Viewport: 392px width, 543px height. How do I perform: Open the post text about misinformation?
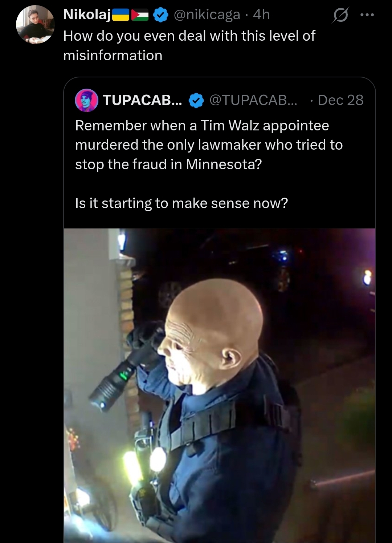point(189,46)
